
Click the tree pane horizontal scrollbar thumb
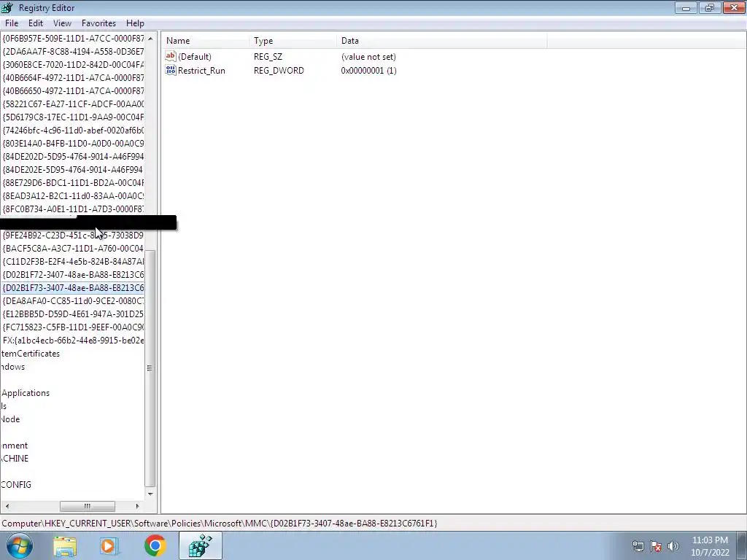[x=88, y=506]
